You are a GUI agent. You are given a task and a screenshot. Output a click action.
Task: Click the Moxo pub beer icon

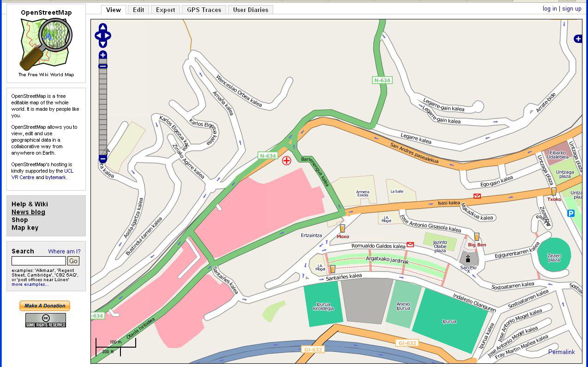point(342,229)
